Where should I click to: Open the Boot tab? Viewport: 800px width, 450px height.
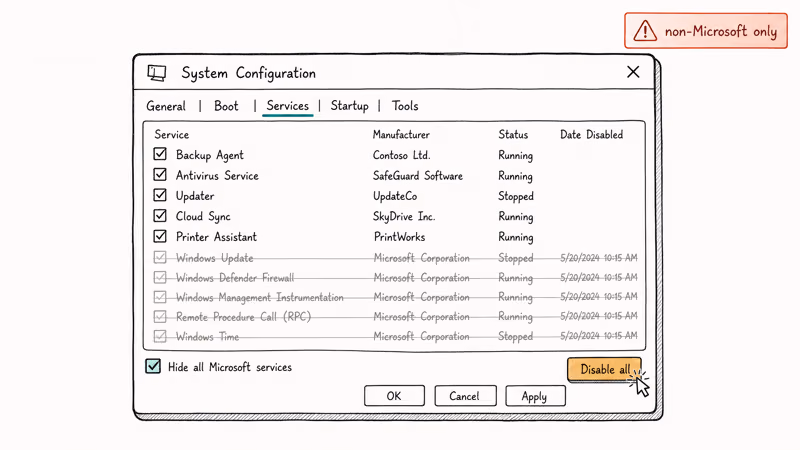click(226, 106)
